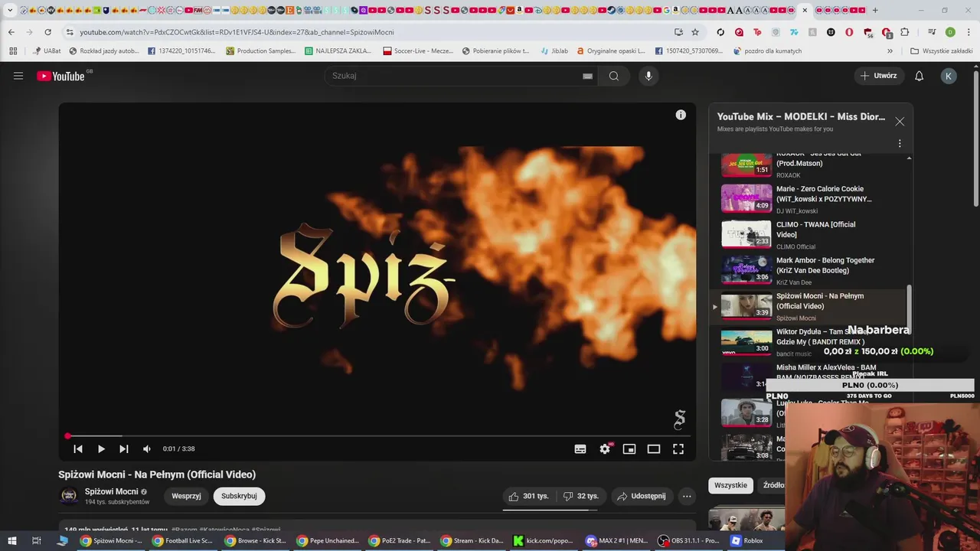Click the YouTube Mix playlist title
The height and width of the screenshot is (551, 980).
tap(801, 116)
